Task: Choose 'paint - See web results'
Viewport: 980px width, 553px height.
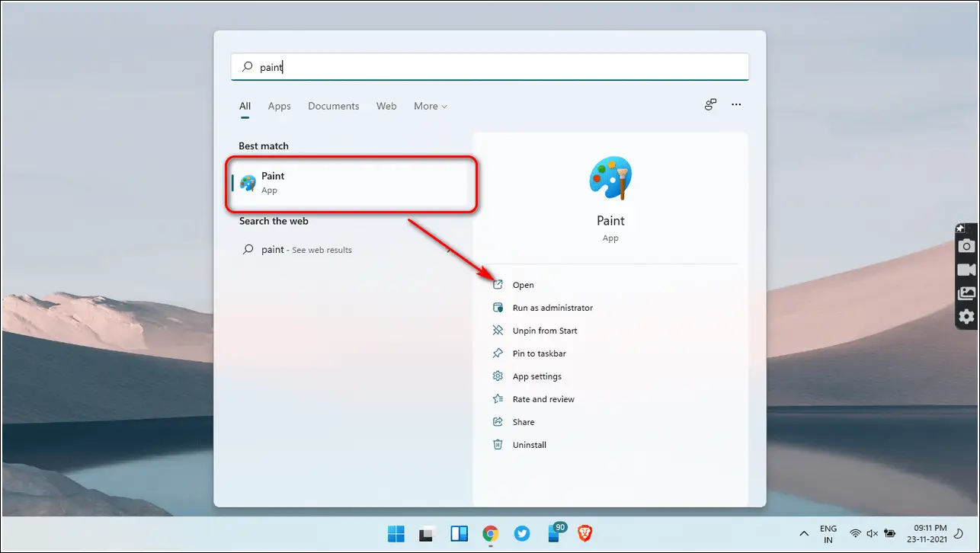Action: coord(351,249)
